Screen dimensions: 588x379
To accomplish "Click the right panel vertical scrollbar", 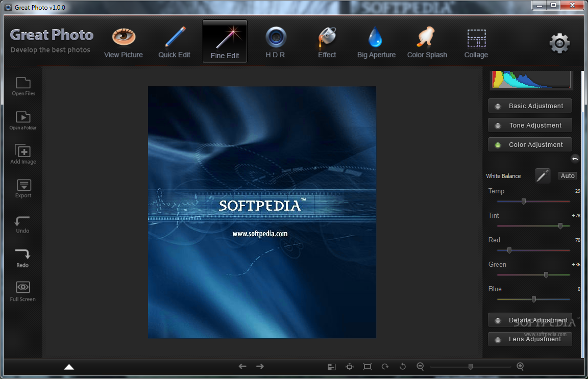I will click(x=582, y=214).
